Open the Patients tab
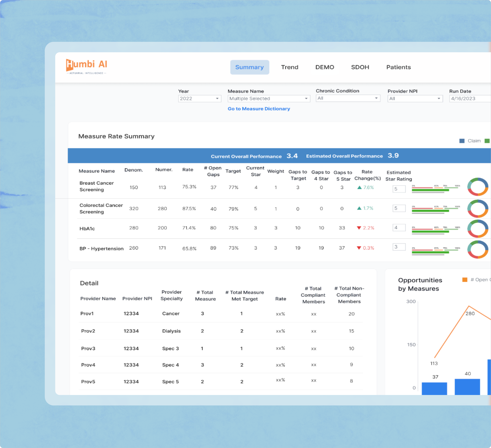491x448 pixels. 398,67
